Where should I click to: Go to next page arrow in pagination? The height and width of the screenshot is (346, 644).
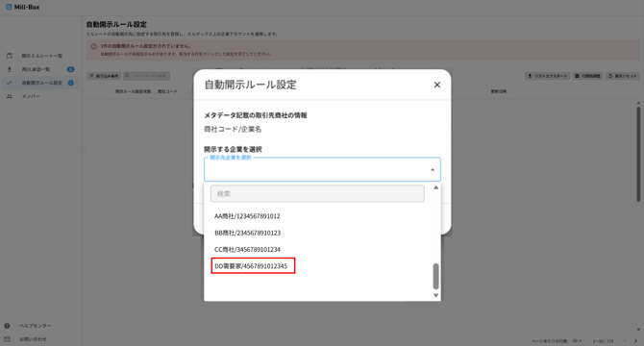pyautogui.click(x=635, y=341)
